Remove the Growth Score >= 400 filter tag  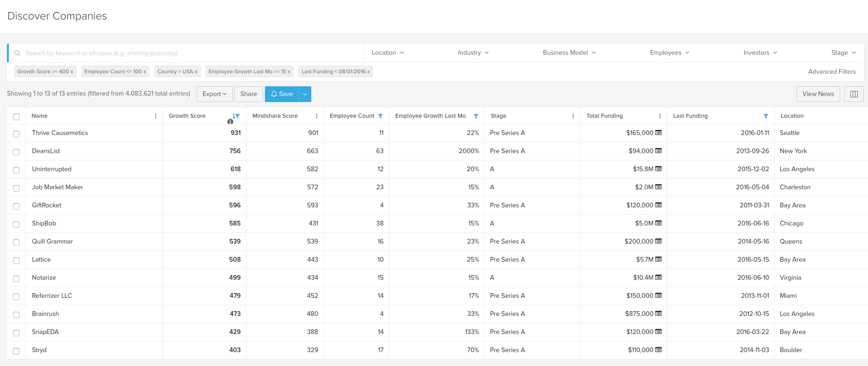point(71,72)
